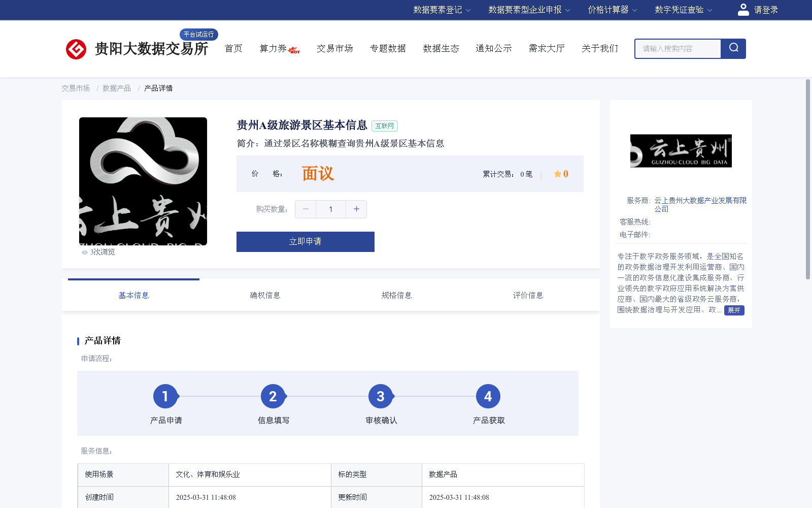The width and height of the screenshot is (812, 508).
Task: Click the HOT badge next to 算力券
Action: pos(294,50)
